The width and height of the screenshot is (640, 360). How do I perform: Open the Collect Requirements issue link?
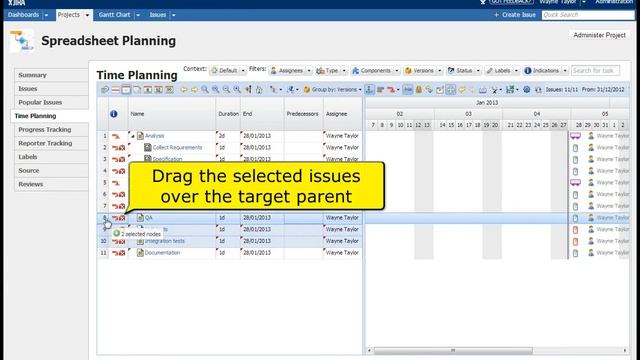[177, 147]
